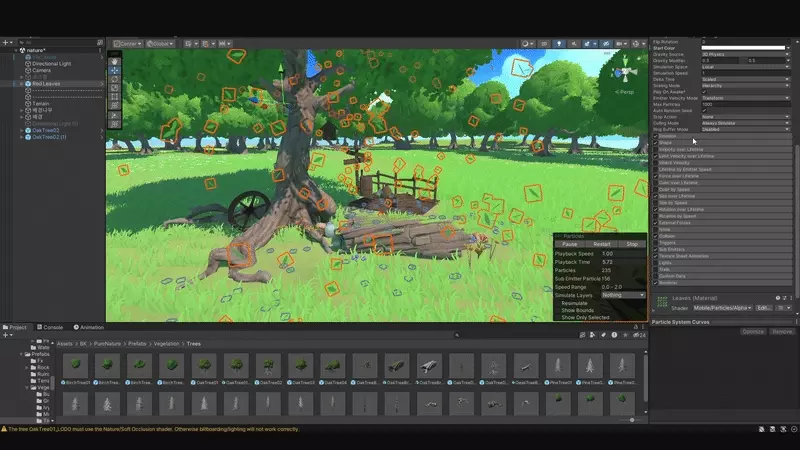Click the custom editor tools icon
The image size is (800, 450).
point(114,116)
